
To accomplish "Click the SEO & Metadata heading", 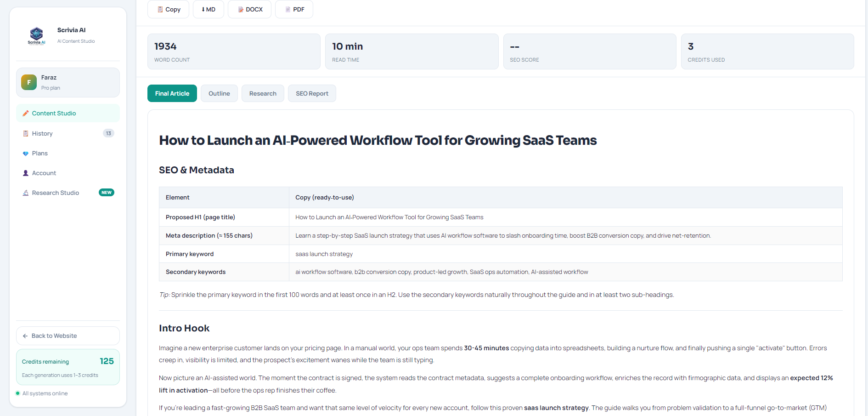I will (197, 170).
